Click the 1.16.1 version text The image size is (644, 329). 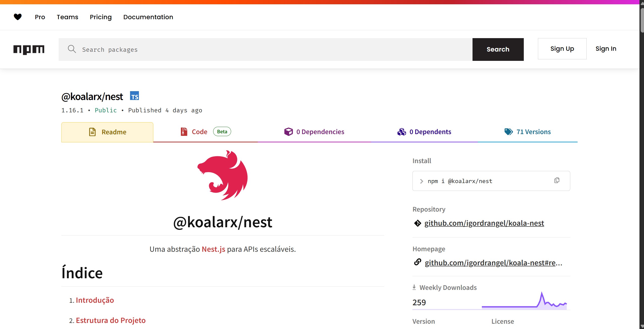(x=72, y=110)
